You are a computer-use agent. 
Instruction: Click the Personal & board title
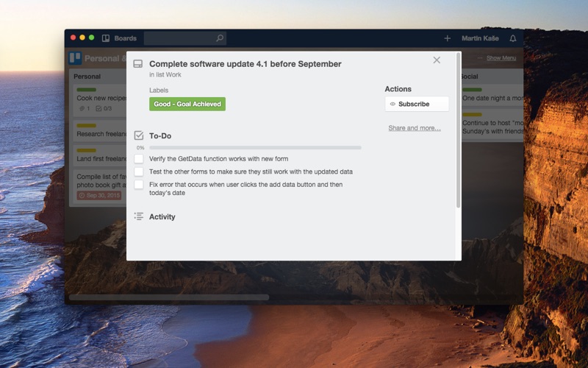coord(105,59)
